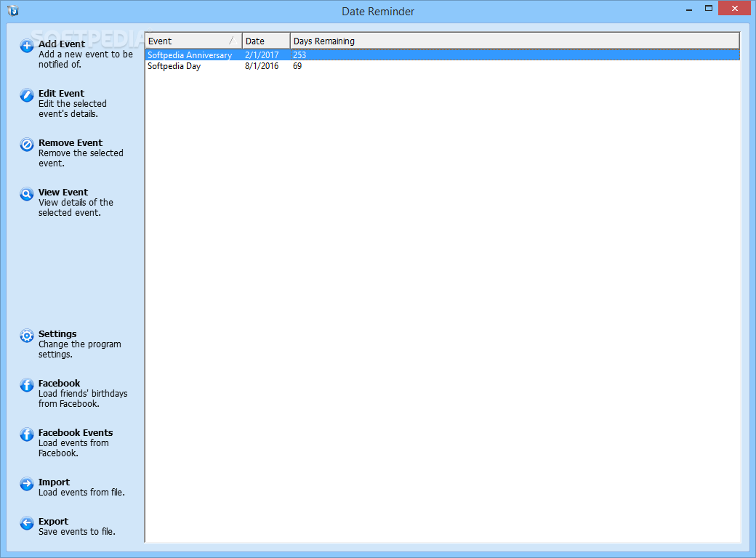Image resolution: width=756 pixels, height=558 pixels.
Task: Sort by the Event column header
Action: pyautogui.click(x=193, y=41)
